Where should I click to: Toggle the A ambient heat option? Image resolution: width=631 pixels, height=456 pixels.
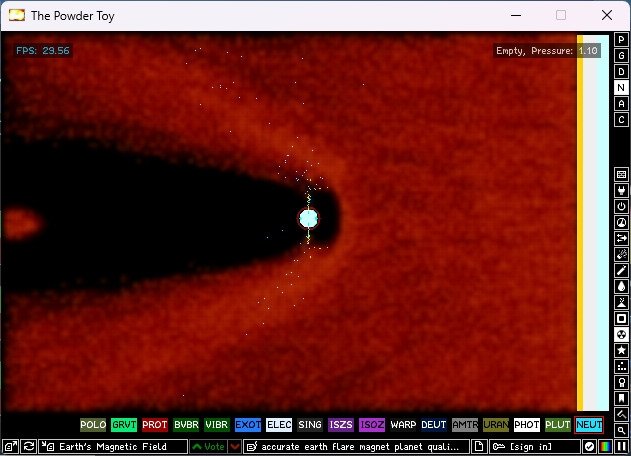coord(621,104)
